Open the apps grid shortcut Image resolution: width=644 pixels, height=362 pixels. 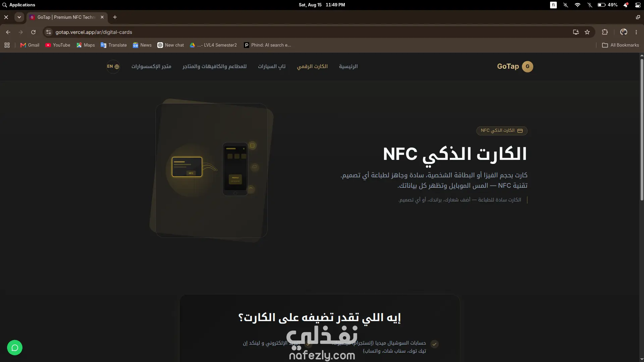(7, 45)
